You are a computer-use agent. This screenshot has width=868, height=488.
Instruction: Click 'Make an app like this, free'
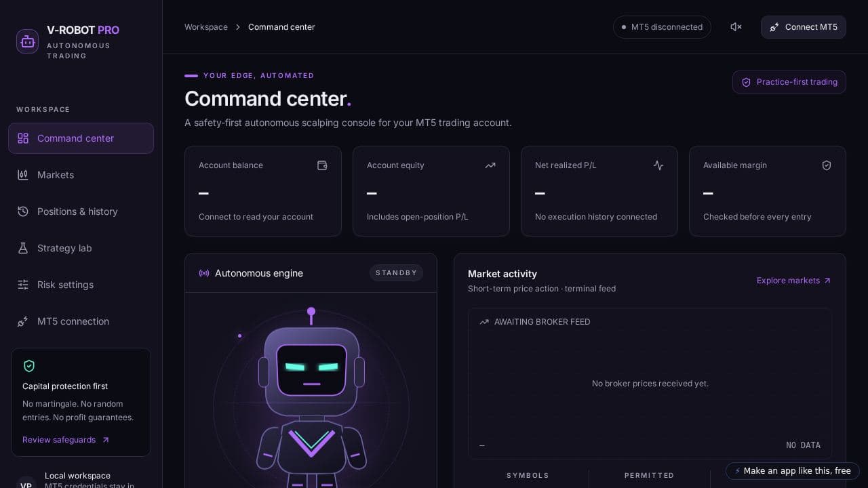(x=793, y=471)
